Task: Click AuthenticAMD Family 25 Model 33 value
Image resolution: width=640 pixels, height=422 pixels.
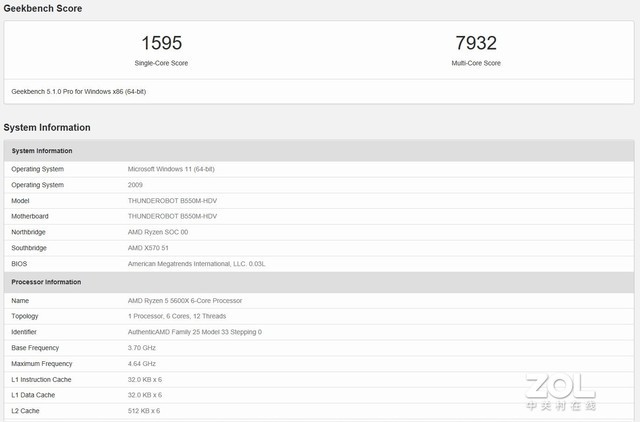Action: tap(195, 332)
